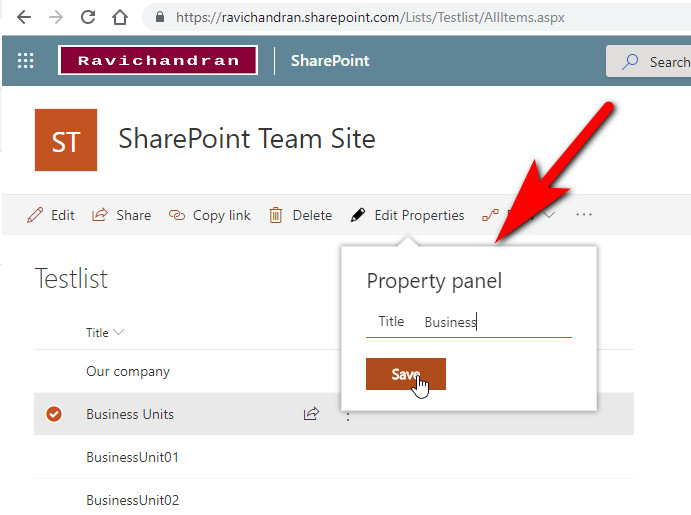Click the flow icon in command bar
This screenshot has width=691, height=515.
[x=490, y=215]
